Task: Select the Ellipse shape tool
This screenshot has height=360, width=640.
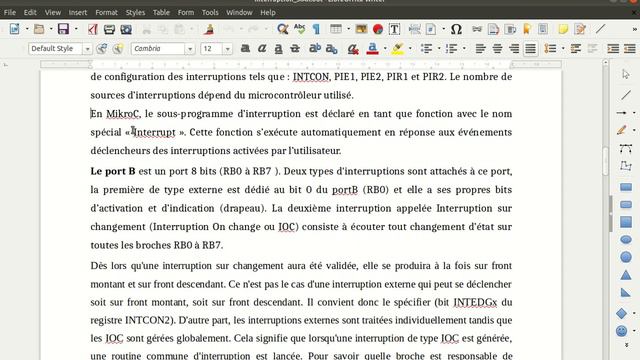Action: click(626, 240)
